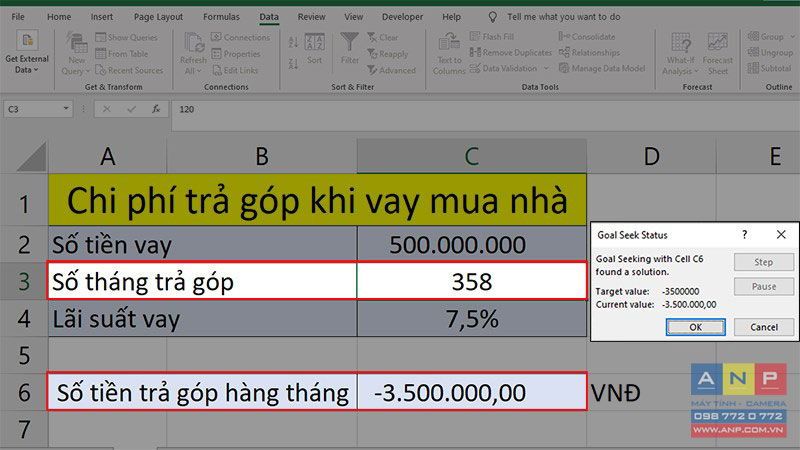Open the View tab
Screen dimensions: 800x450
[354, 17]
